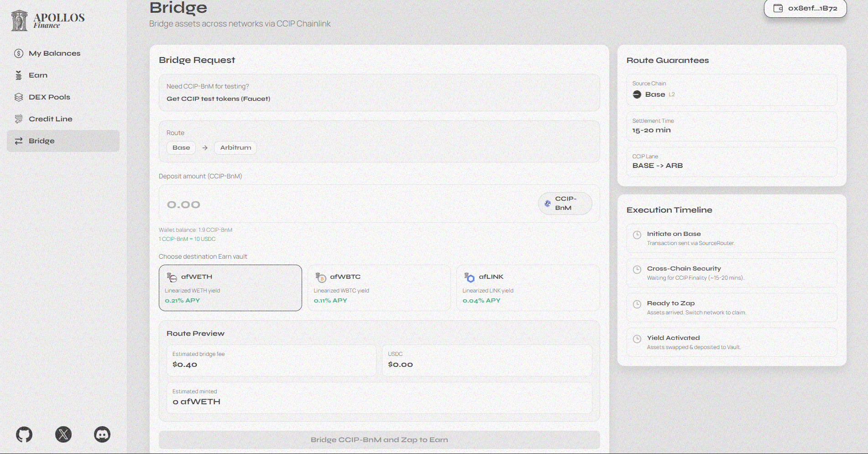Click the deposit amount input field
This screenshot has width=868, height=454.
pos(347,204)
